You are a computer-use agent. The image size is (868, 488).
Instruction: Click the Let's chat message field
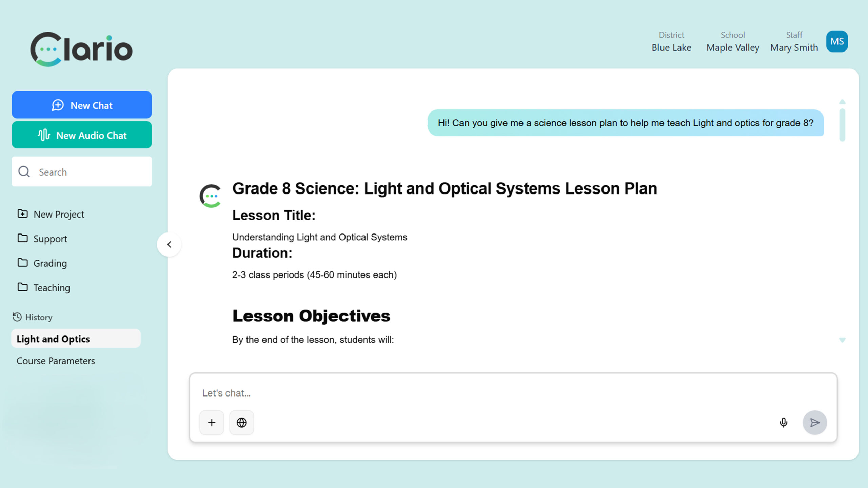click(x=475, y=393)
